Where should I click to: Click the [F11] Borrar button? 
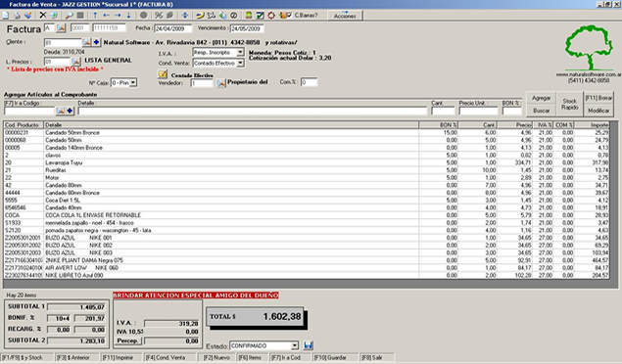pos(598,98)
